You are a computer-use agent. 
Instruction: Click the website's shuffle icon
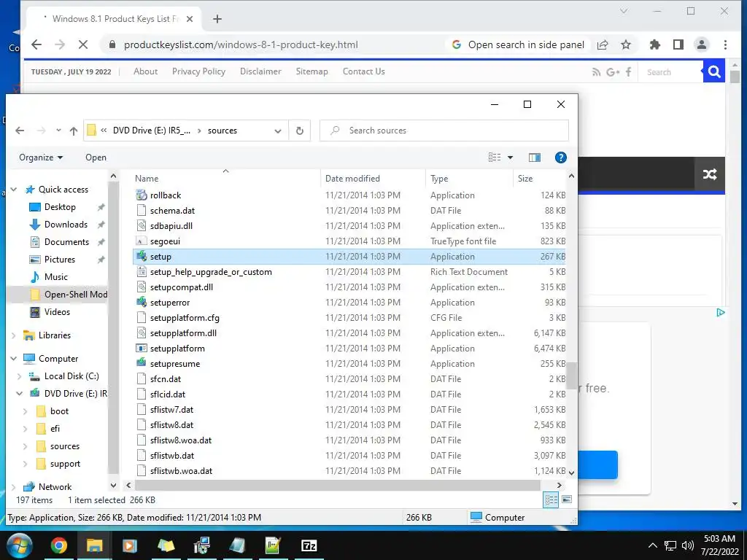(x=710, y=174)
